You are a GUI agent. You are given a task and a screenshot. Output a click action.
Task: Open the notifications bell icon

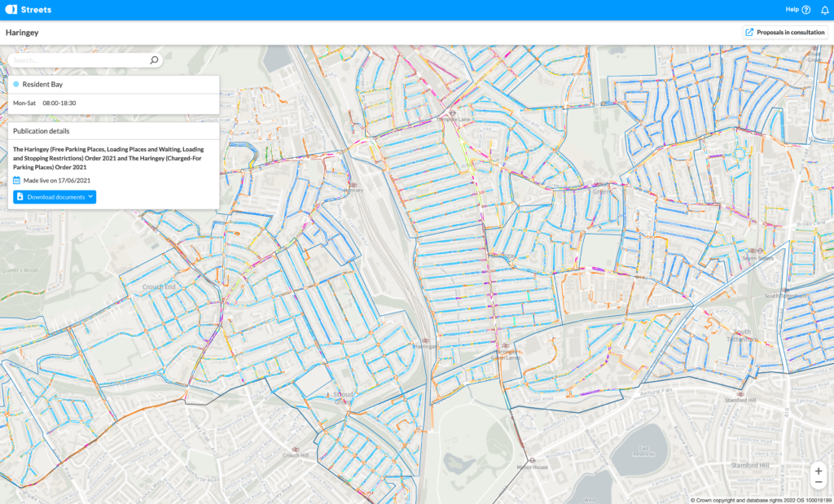(823, 9)
